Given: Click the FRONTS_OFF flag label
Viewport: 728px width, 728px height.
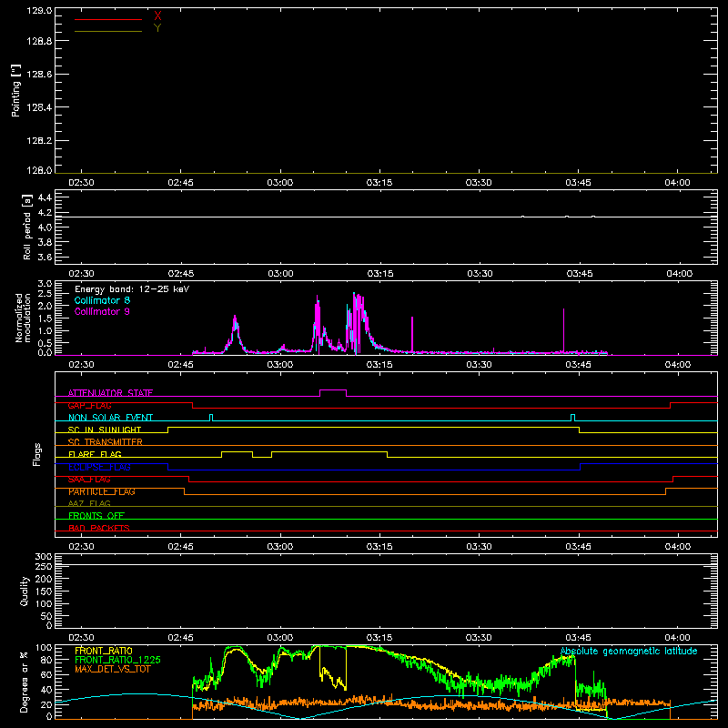Looking at the screenshot, I should pyautogui.click(x=96, y=515).
